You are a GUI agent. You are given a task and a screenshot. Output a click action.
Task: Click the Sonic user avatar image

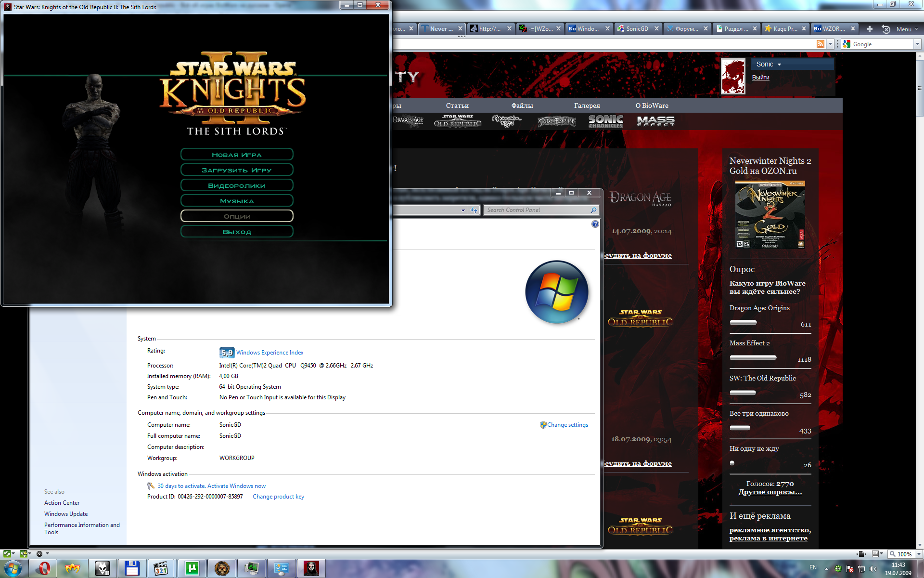pos(733,77)
